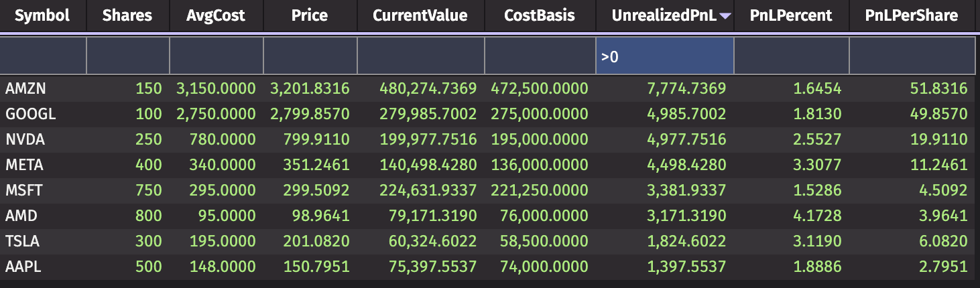980x288 pixels.
Task: Click the sort arrow in UnrealizedPnL header
Action: [725, 16]
